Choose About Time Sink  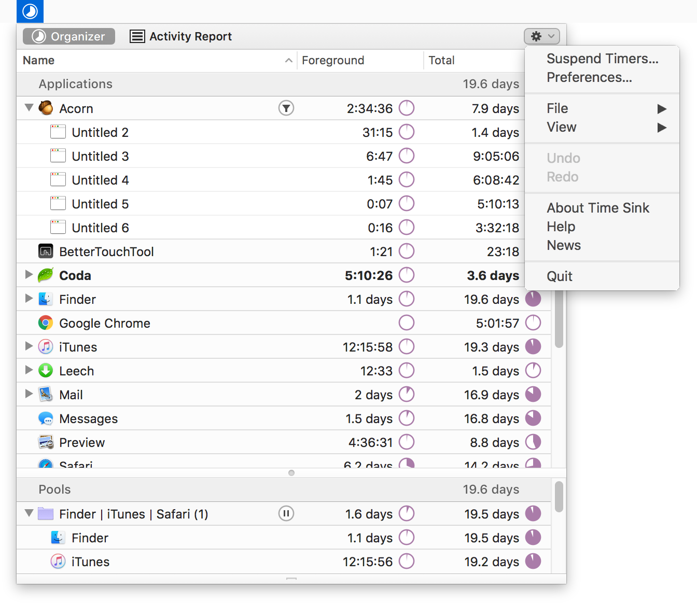(x=602, y=208)
